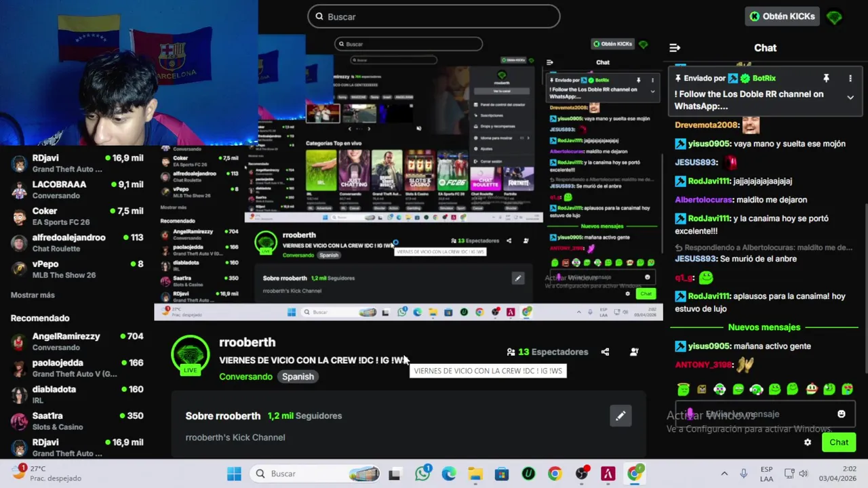Open OBS Studio from the taskbar
Viewport: 868px width, 488px height.
[581, 474]
